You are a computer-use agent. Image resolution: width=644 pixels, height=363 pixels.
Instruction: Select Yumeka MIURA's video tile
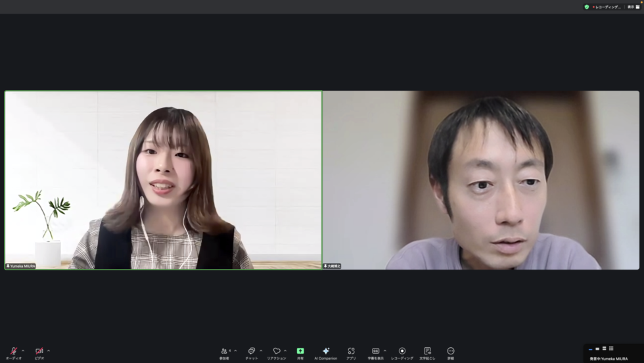pos(164,180)
